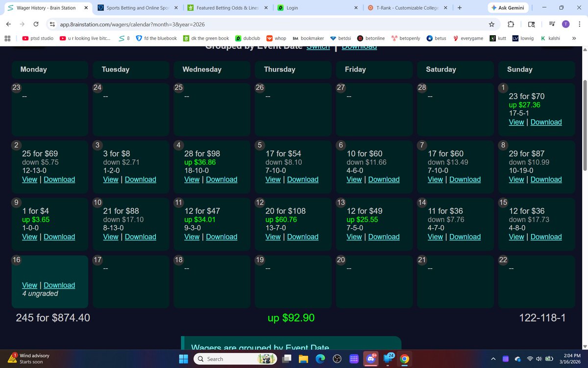This screenshot has width=588, height=368.
Task: Open the new tab plus button
Action: pos(459,8)
